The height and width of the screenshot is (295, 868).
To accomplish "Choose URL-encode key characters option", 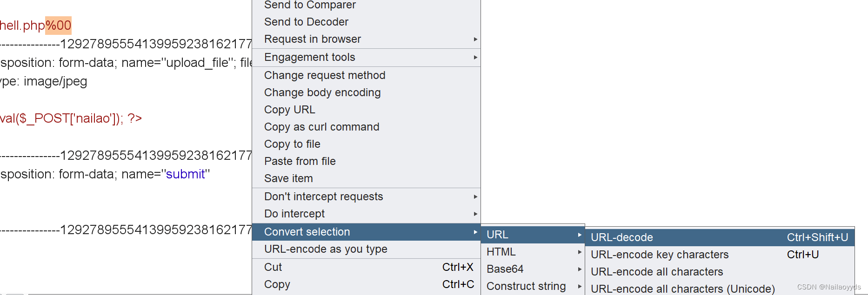I will pos(660,255).
